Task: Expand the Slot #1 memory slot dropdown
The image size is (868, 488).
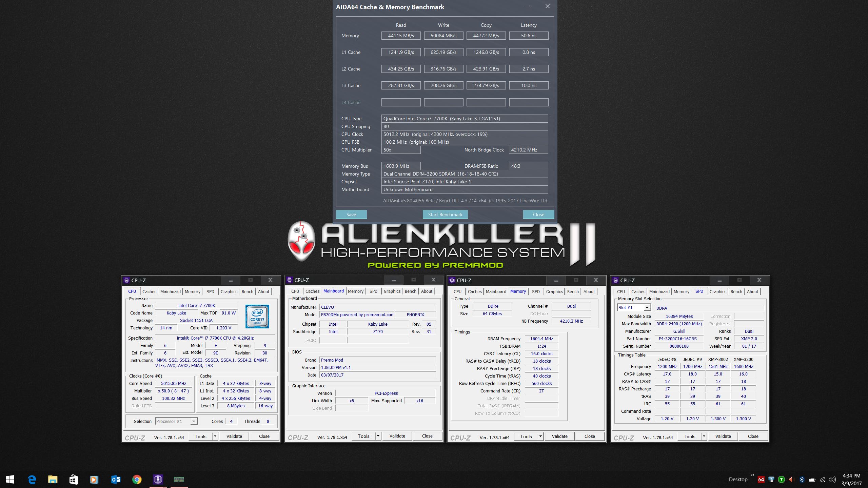Action: [x=647, y=307]
